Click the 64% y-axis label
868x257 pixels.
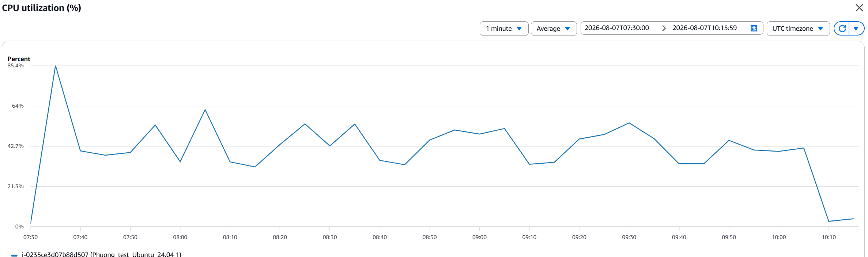[18, 106]
